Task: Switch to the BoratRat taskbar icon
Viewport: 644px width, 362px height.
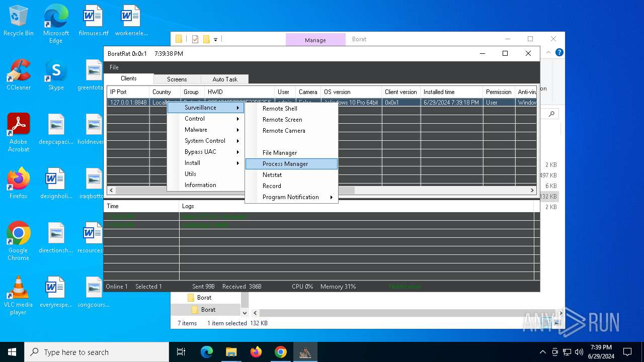Action: [305, 352]
